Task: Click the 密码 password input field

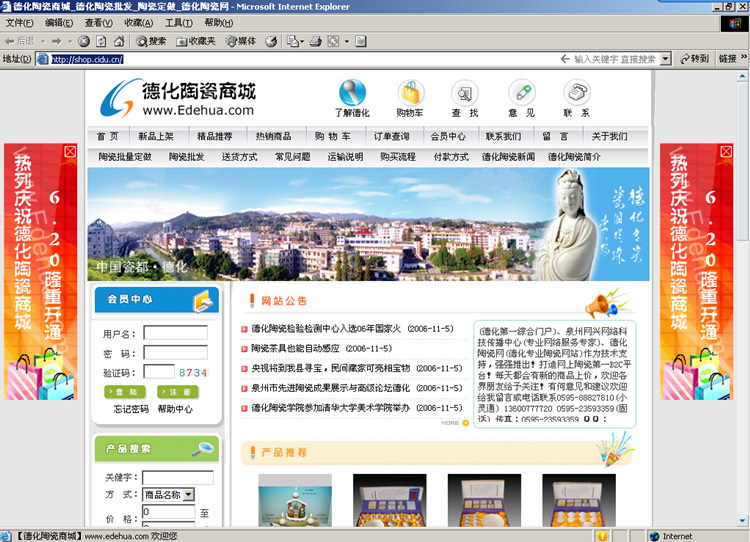Action: [x=176, y=353]
